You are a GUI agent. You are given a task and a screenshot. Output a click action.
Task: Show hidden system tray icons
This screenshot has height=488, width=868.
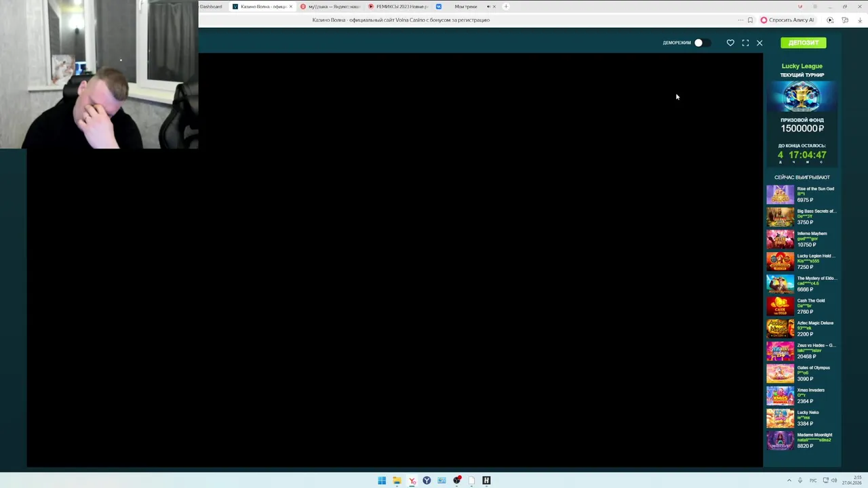point(789,481)
